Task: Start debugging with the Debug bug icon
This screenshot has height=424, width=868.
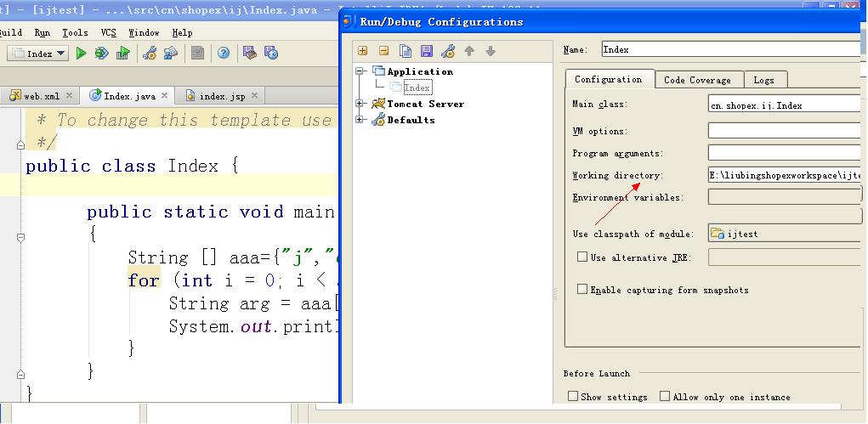Action: point(102,54)
